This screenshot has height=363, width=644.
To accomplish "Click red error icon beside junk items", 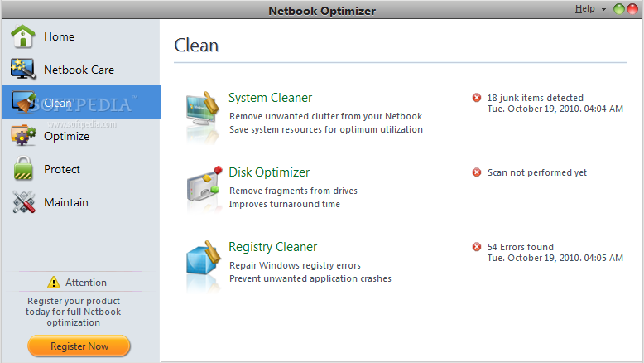I will (477, 98).
